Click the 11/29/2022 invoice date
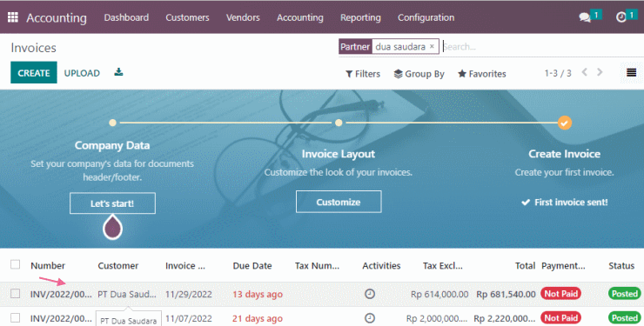 pos(189,294)
